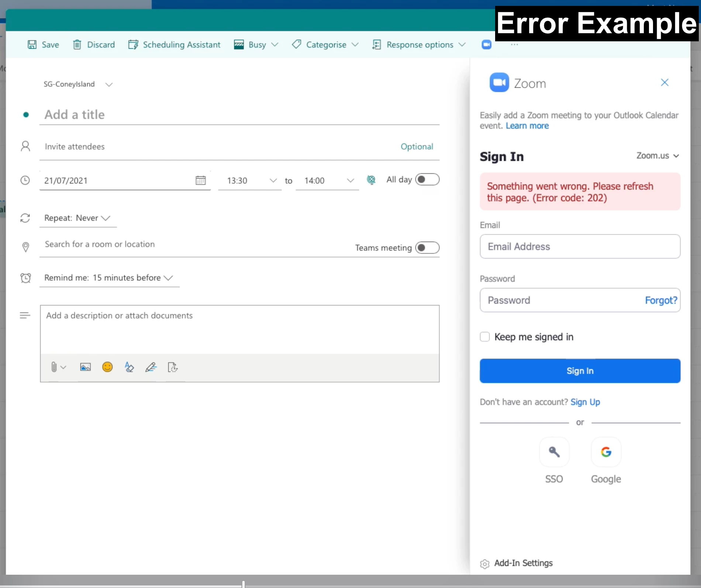Click the Forgot? link
The image size is (701, 588).
(x=661, y=300)
